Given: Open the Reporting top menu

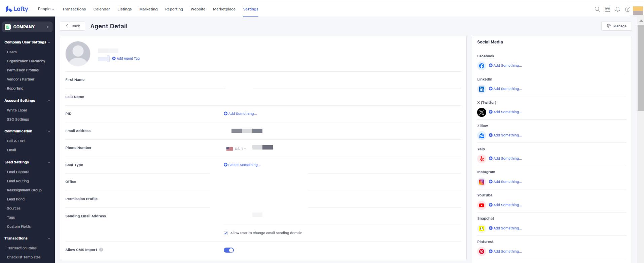Looking at the screenshot, I should coord(174,9).
